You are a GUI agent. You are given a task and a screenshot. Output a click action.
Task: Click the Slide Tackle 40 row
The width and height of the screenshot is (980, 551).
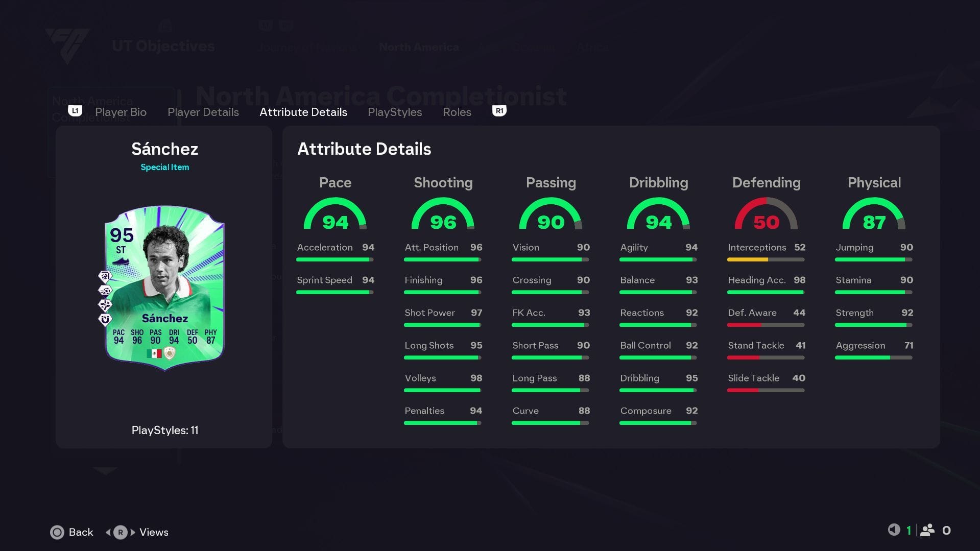pos(766,382)
